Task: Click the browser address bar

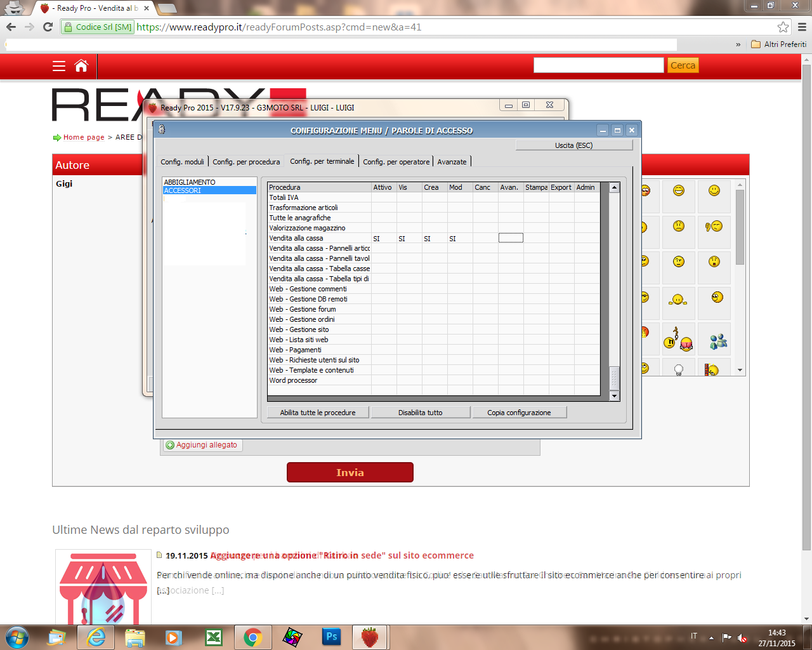Action: pyautogui.click(x=454, y=27)
